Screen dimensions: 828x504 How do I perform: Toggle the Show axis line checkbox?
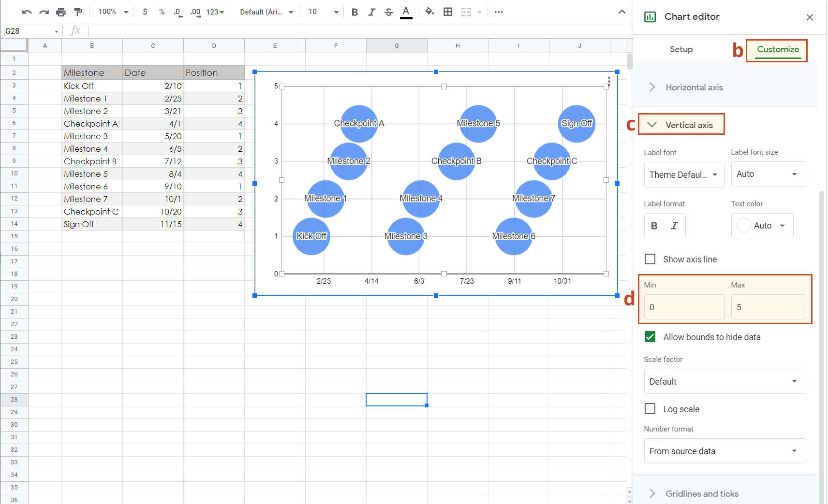point(650,259)
